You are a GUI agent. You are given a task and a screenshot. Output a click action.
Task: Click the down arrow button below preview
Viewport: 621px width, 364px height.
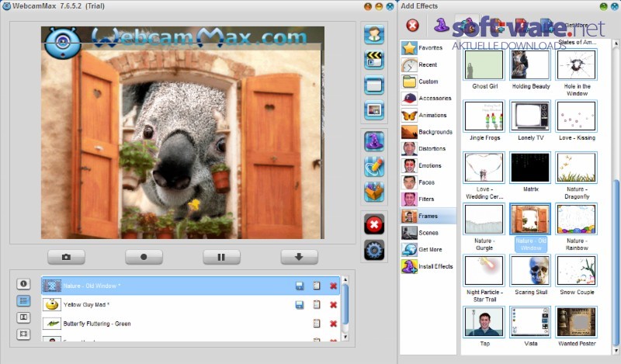pos(299,257)
